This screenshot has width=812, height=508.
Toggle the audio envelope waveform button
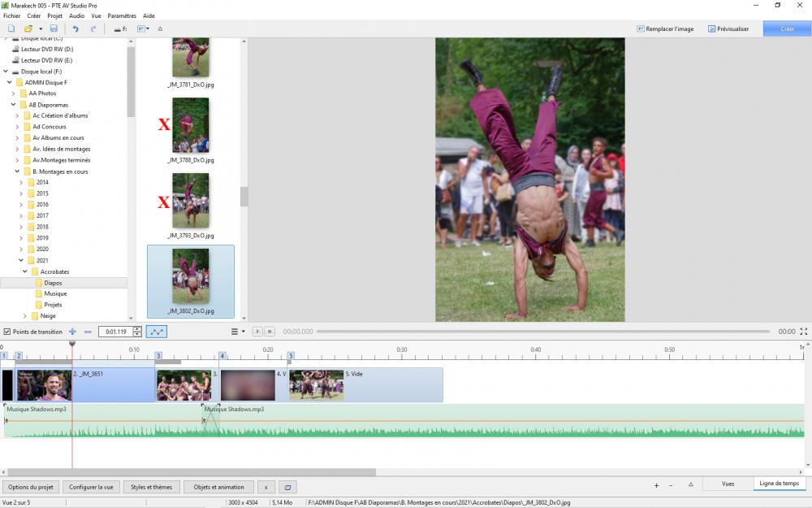tap(157, 332)
